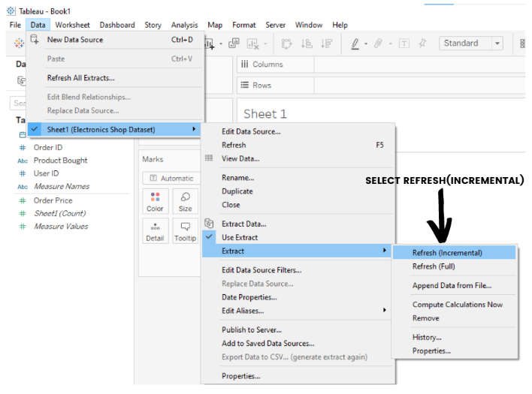
Task: Open the File menu
Action: (15, 25)
